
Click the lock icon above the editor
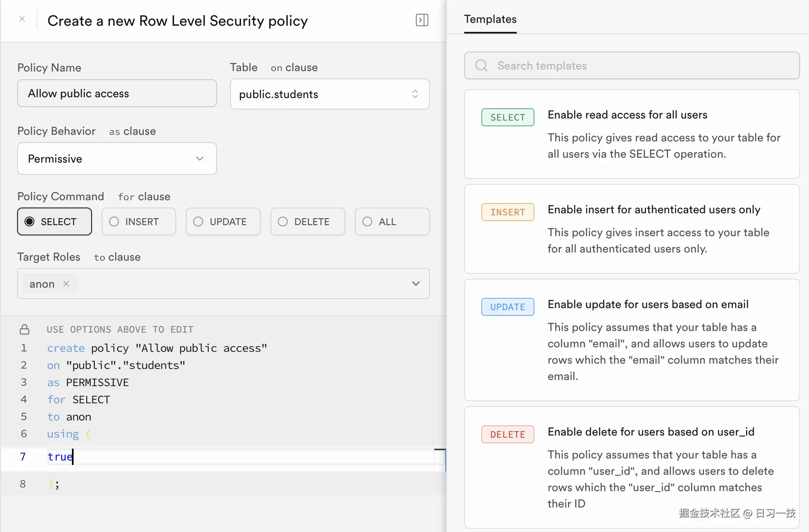[25, 329]
